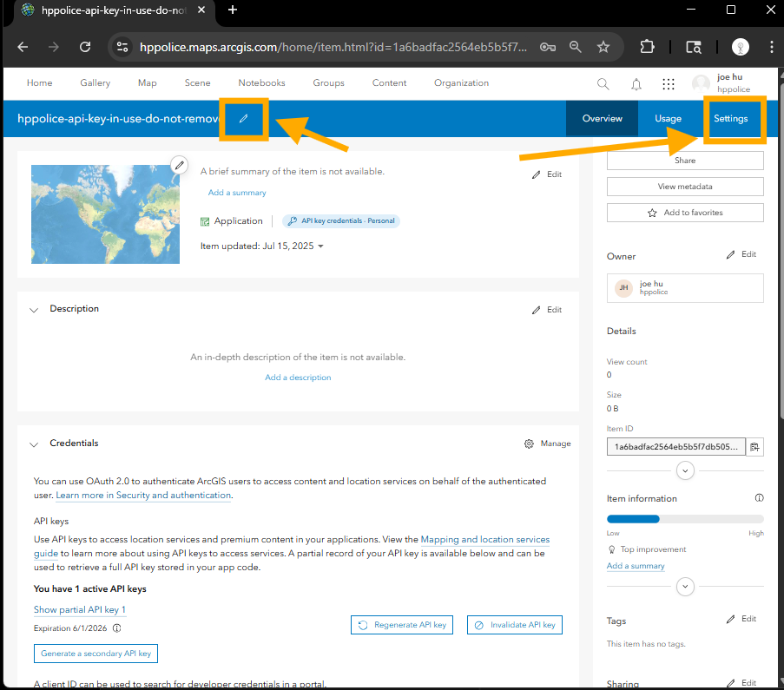Open Learn more in Security and authentication
The width and height of the screenshot is (784, 690).
tap(143, 495)
